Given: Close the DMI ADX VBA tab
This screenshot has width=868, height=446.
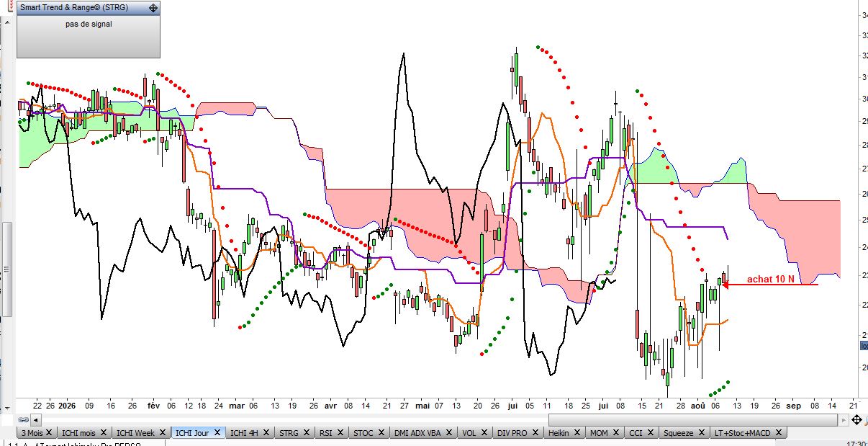Looking at the screenshot, I should pyautogui.click(x=449, y=432).
